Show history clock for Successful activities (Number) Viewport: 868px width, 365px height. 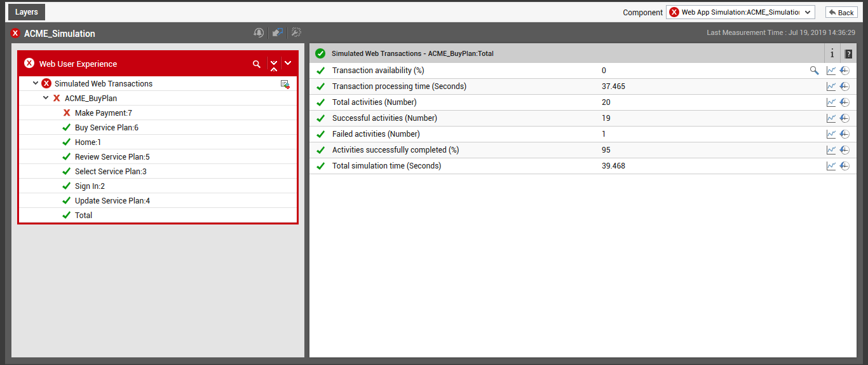coord(844,118)
